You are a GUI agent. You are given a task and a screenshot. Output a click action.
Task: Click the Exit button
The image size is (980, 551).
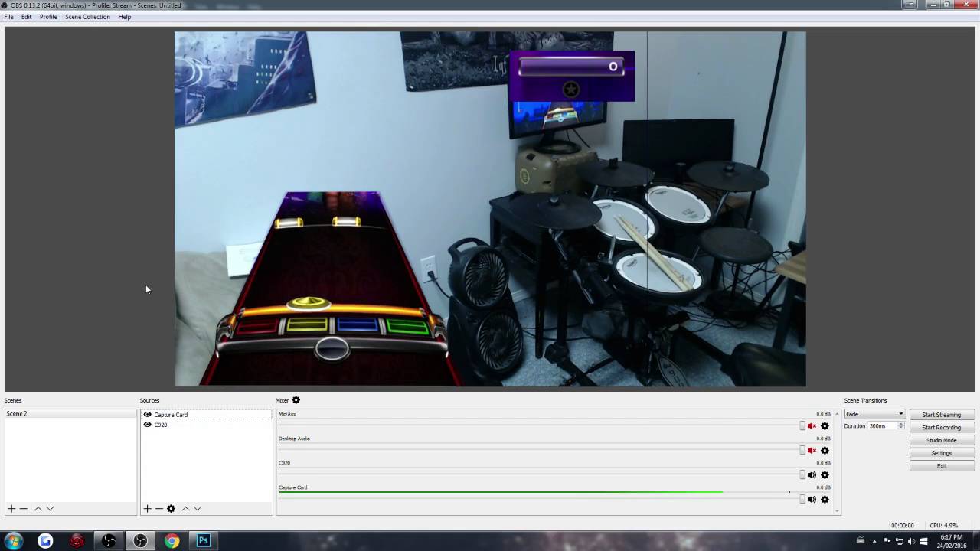942,465
